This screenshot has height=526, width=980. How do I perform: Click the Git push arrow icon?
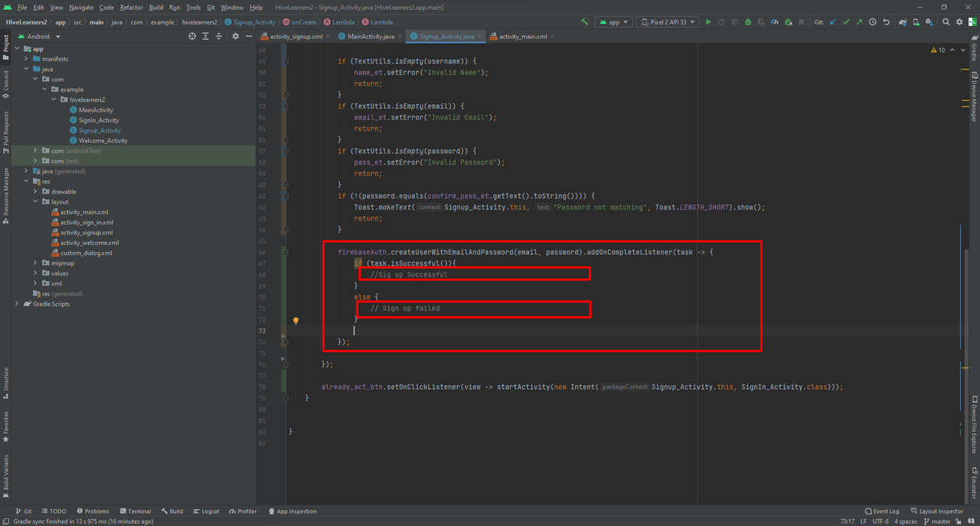click(x=859, y=22)
